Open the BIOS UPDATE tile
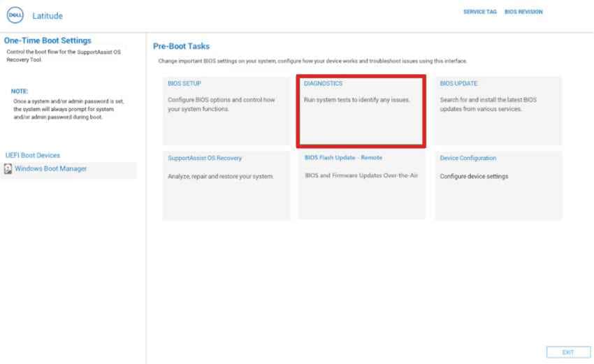The height and width of the screenshot is (364, 594). 498,111
